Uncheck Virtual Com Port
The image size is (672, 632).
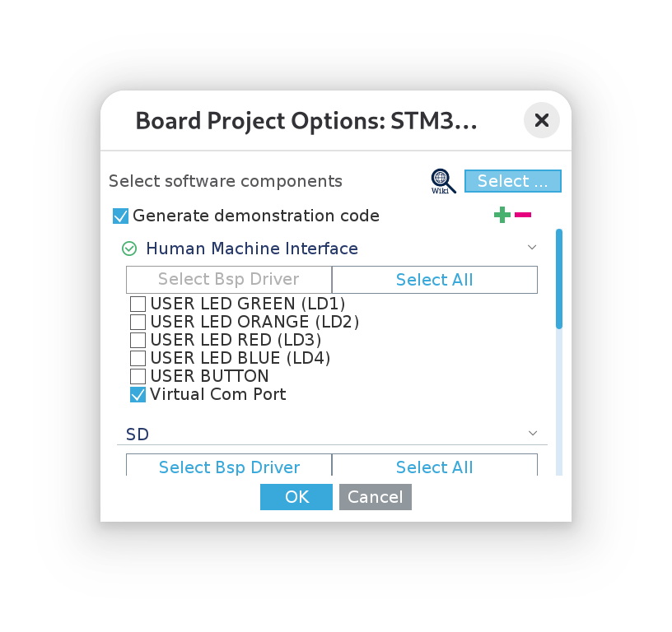click(x=138, y=395)
